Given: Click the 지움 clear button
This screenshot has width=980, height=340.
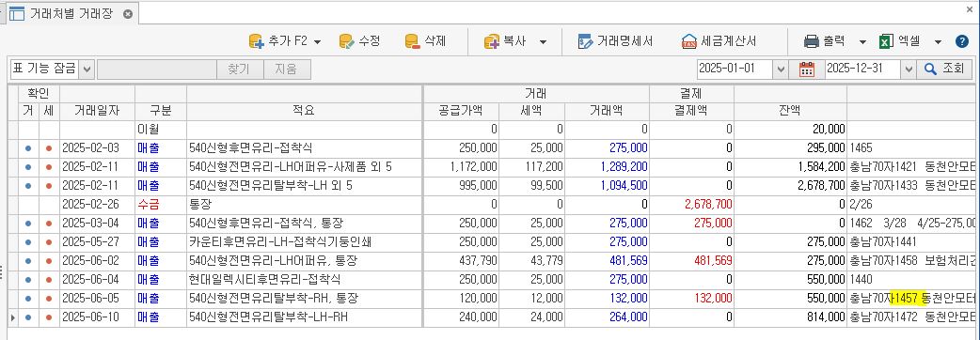Looking at the screenshot, I should tap(287, 70).
